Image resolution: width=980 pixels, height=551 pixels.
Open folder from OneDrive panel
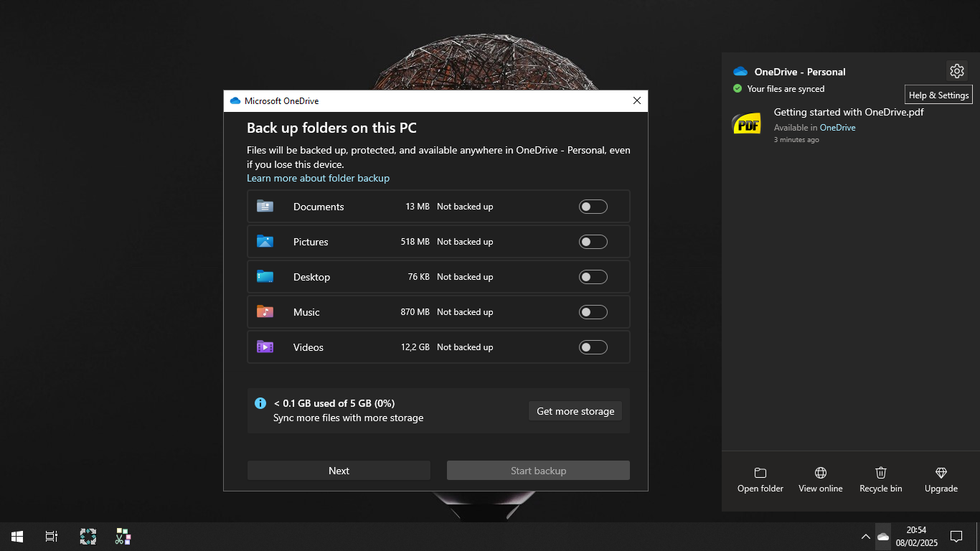(x=760, y=480)
